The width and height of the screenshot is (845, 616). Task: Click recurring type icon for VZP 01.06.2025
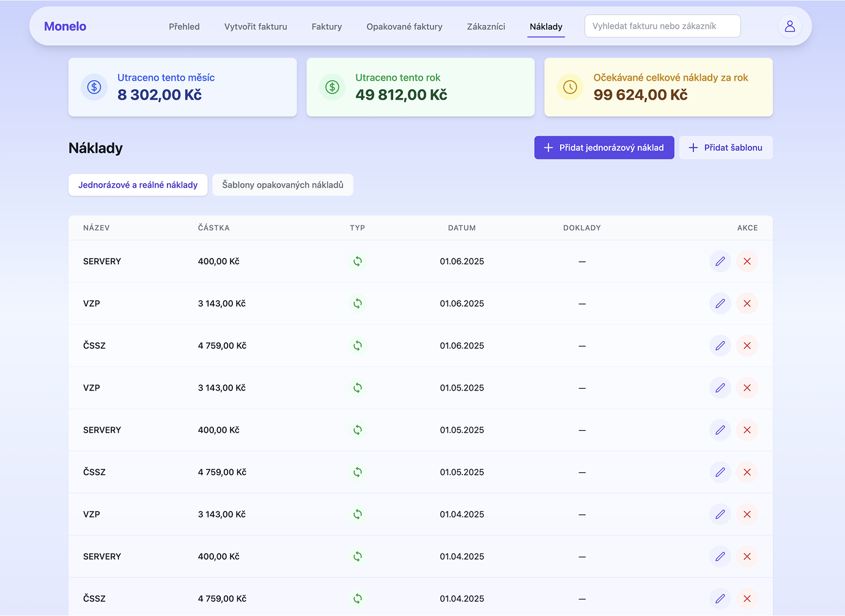pyautogui.click(x=358, y=304)
